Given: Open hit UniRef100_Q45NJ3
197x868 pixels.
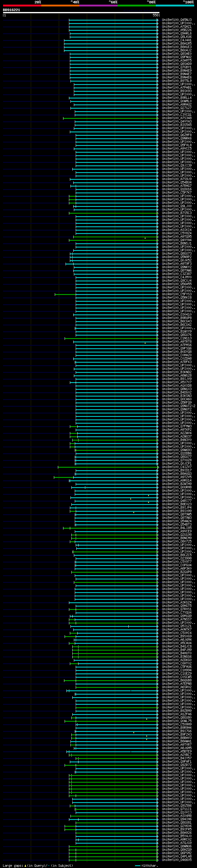Looking at the screenshot, I should pos(177,20).
